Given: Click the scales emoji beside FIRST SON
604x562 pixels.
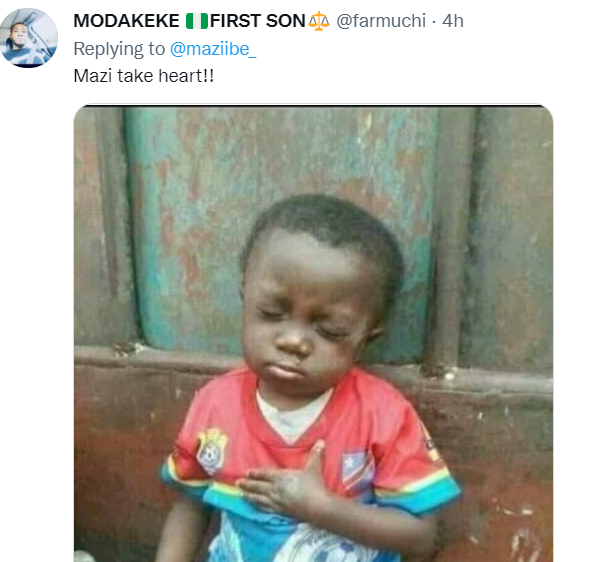Looking at the screenshot, I should point(319,21).
